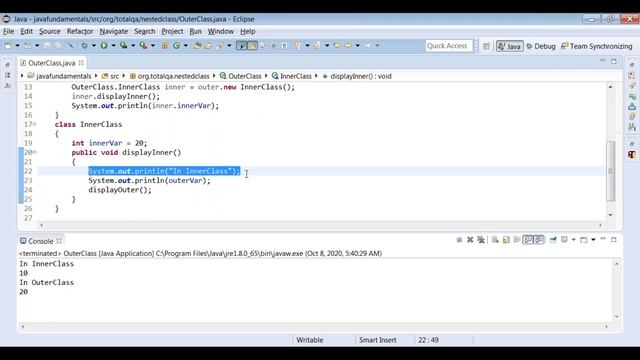The width and height of the screenshot is (640, 360).
Task: Click the New Java Package icon
Action: pos(165,46)
